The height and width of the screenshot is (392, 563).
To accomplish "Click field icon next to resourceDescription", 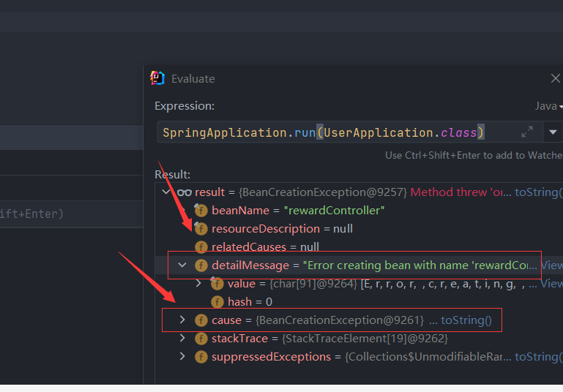I will (x=201, y=229).
